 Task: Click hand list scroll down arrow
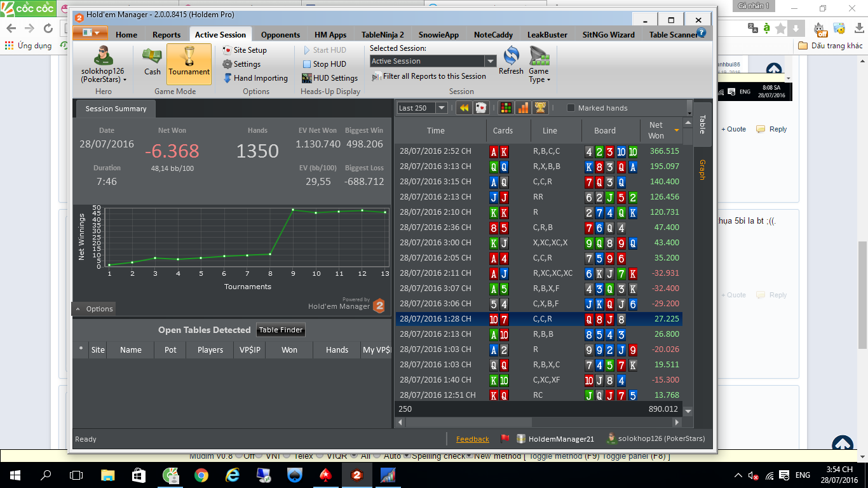pos(688,411)
